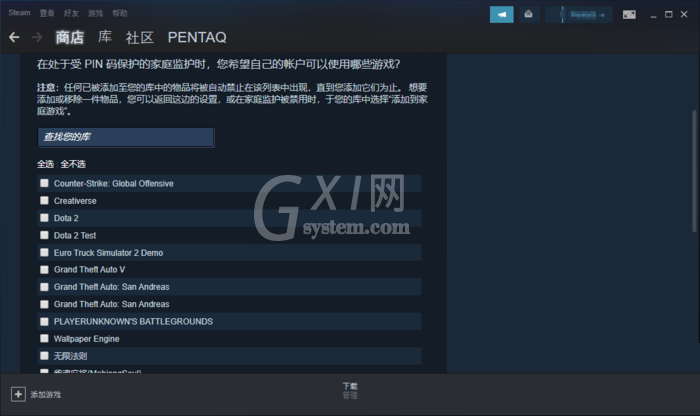Screen dimensions: 700x416
Task: Open the 游戏 menu
Action: coord(95,13)
